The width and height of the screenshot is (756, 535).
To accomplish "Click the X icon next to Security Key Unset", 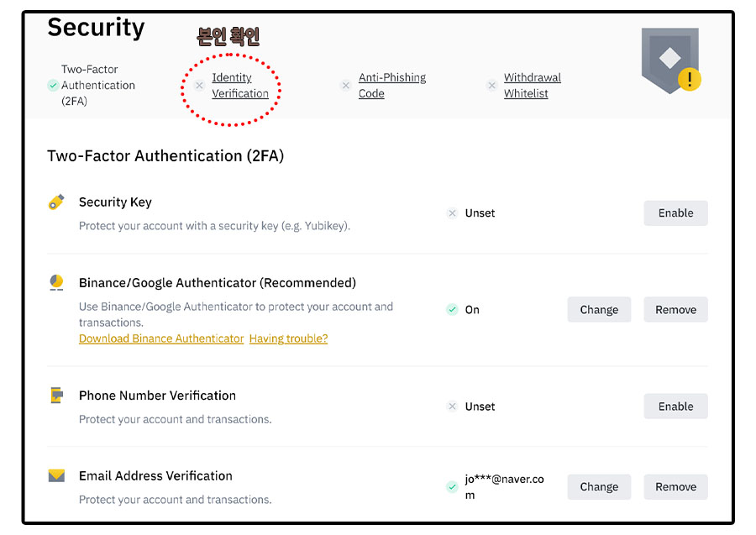I will tap(452, 213).
